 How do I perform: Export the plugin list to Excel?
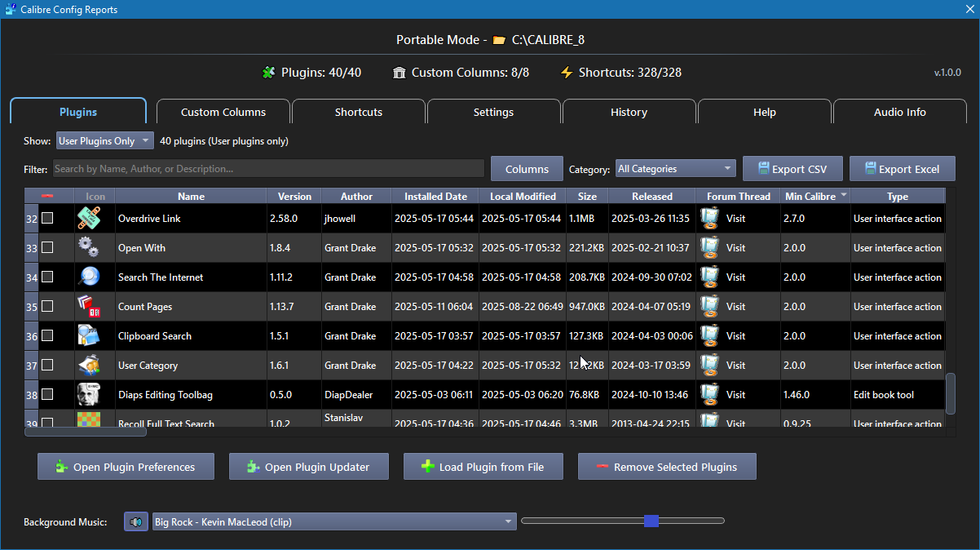point(903,169)
